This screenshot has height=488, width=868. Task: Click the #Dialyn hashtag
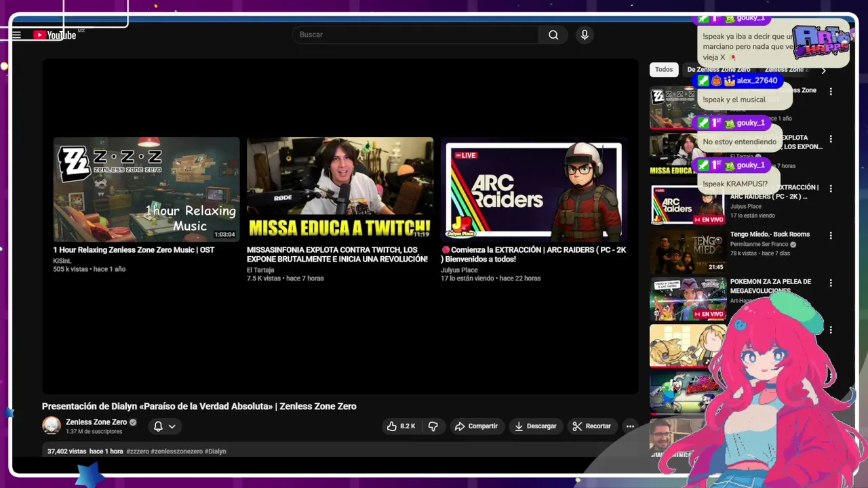tap(215, 451)
